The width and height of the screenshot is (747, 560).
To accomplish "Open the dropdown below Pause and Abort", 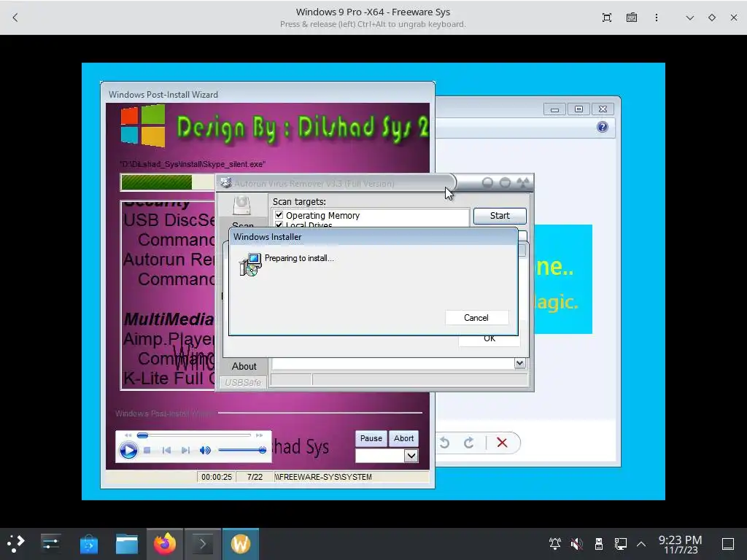I will (411, 456).
